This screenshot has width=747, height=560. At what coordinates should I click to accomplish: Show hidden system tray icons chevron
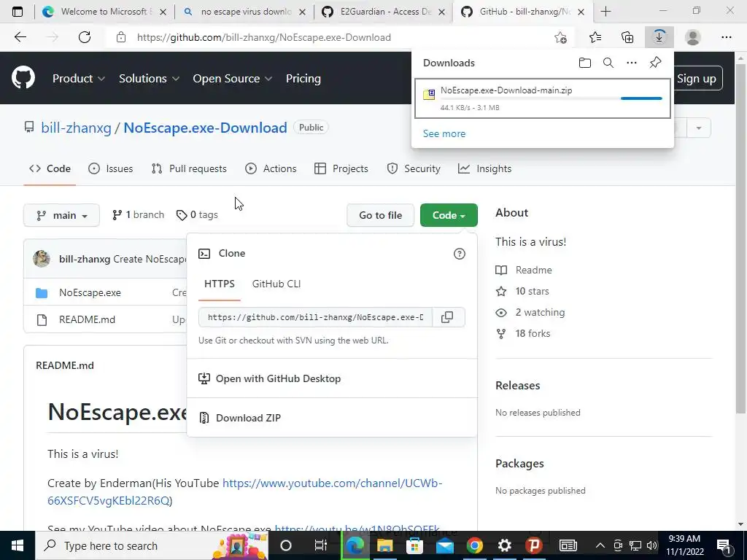point(600,545)
